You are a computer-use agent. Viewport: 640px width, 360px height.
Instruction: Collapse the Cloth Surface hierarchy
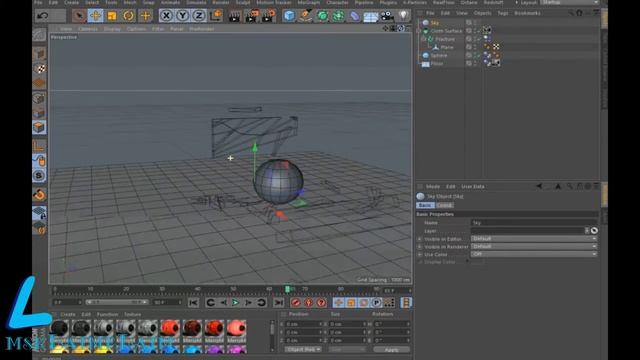(x=419, y=31)
